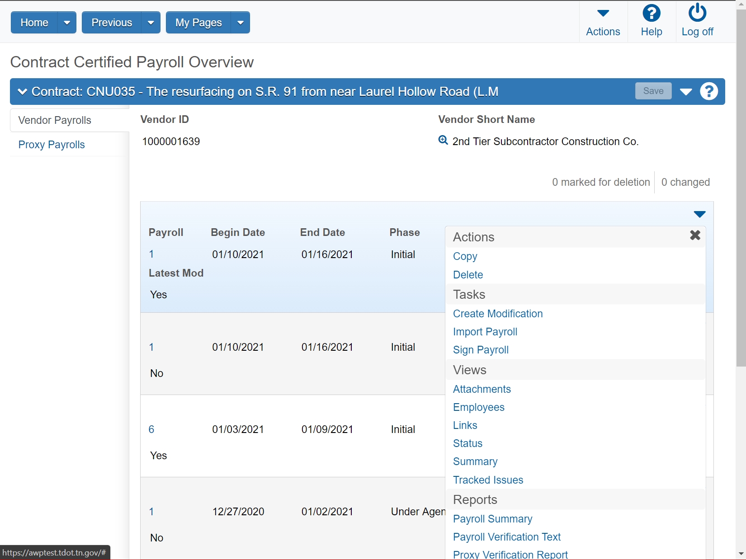Click the scrollbar down arrow
This screenshot has height=560, width=746.
tap(741, 554)
